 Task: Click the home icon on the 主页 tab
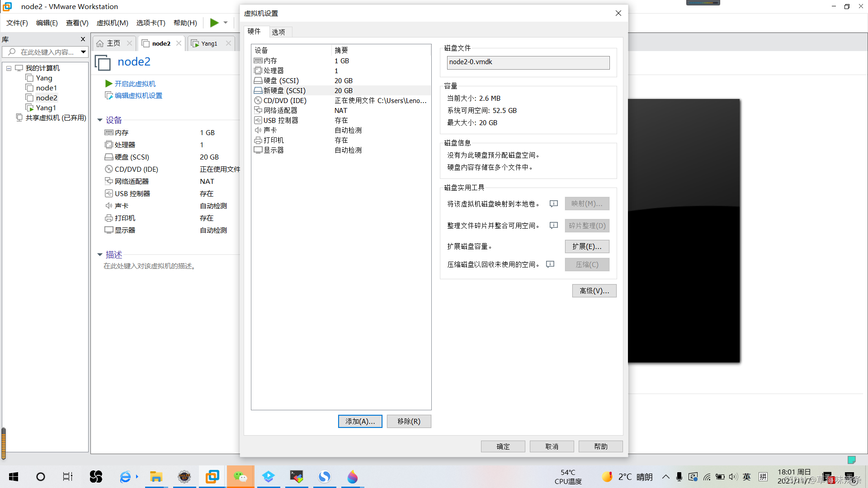[100, 43]
